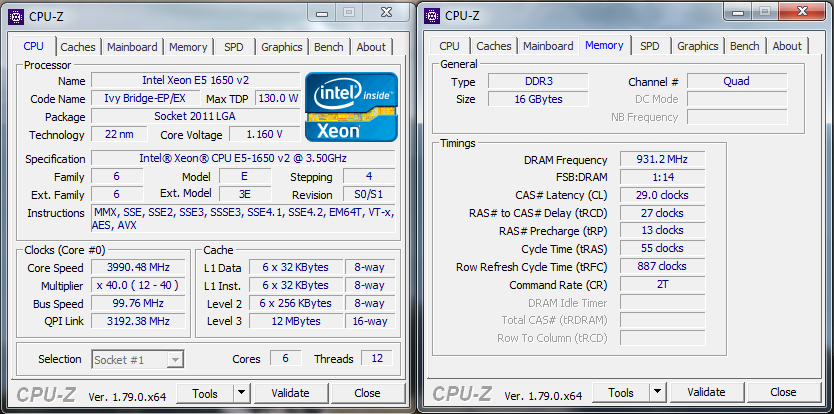This screenshot has width=834, height=414.
Task: Click the processor name Intel Xeon E5 1650 v2
Action: pyautogui.click(x=196, y=80)
